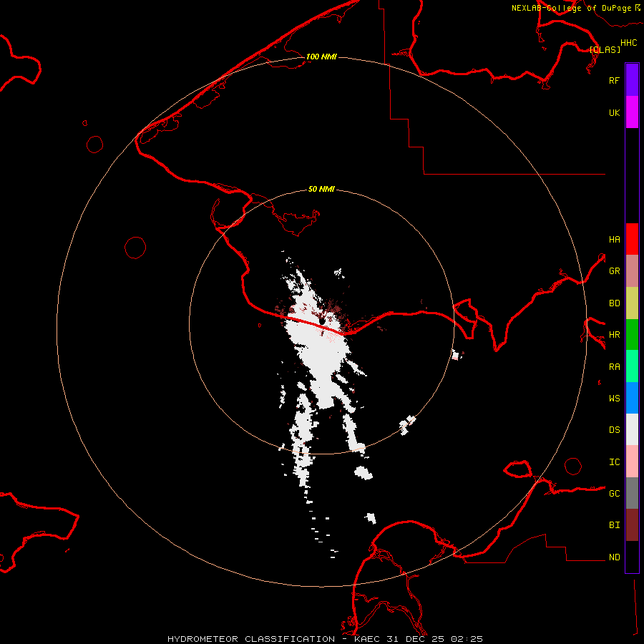Click the GC gray ground clutter swatch
This screenshot has width=644, height=644.
[632, 493]
